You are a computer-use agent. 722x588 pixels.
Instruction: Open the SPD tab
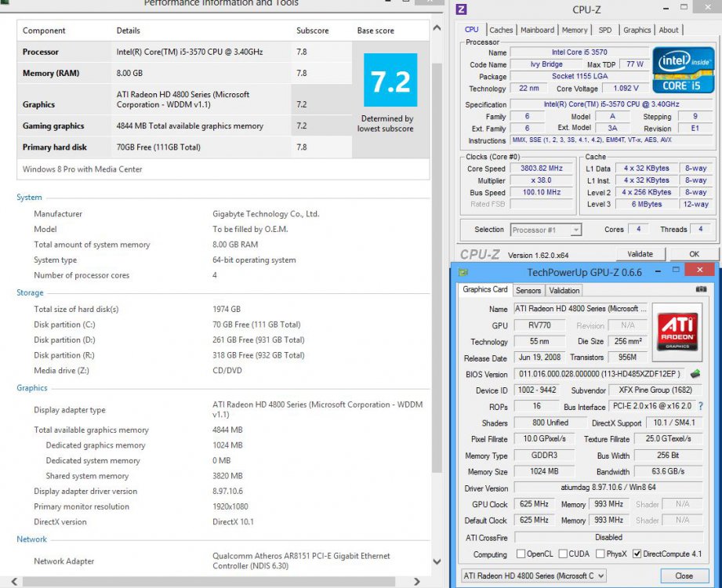605,30
